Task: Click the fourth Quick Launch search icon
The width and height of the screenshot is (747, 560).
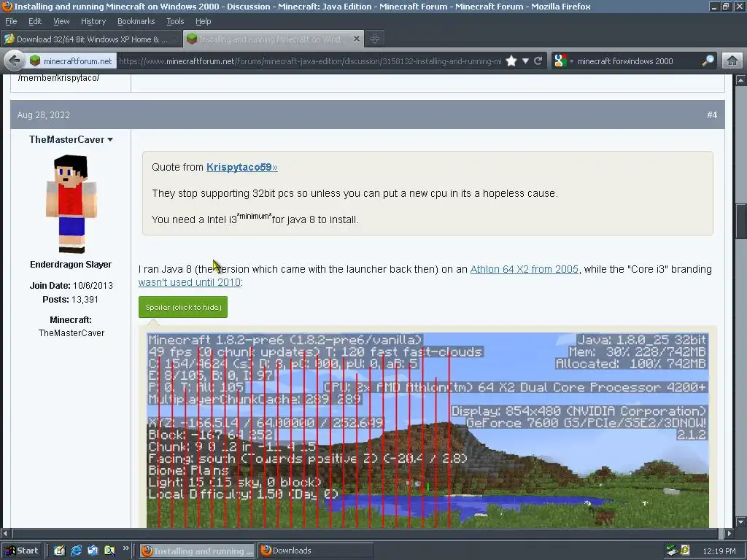Action: click(x=109, y=551)
